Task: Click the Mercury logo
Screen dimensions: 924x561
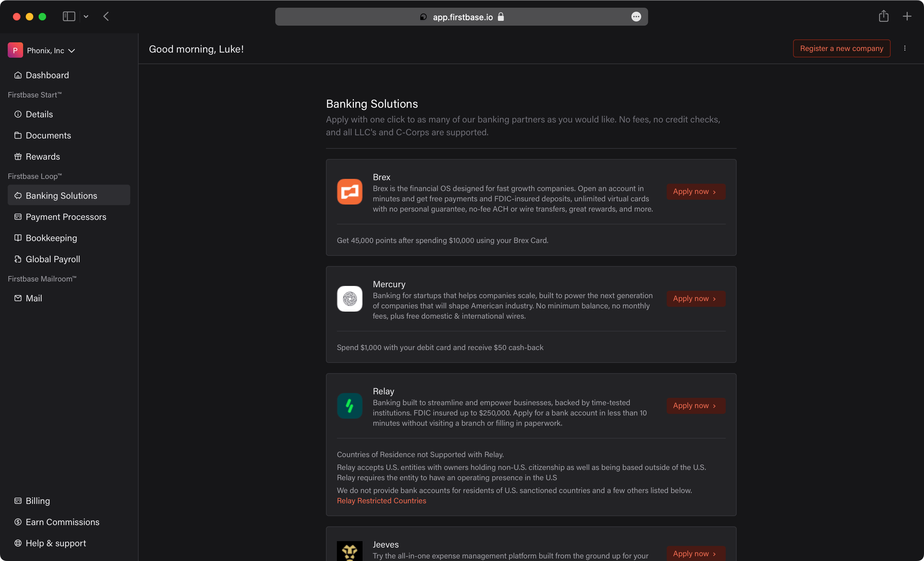Action: point(349,299)
